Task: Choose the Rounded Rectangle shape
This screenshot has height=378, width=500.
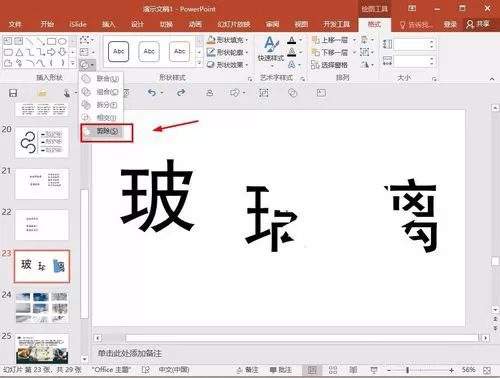Action: [x=8, y=52]
